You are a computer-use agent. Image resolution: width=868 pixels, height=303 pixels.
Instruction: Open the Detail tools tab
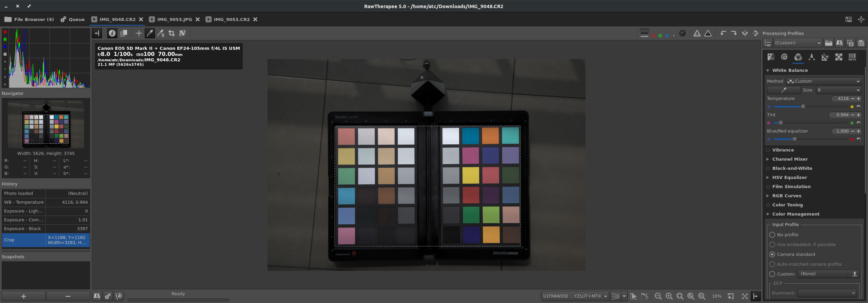(784, 57)
